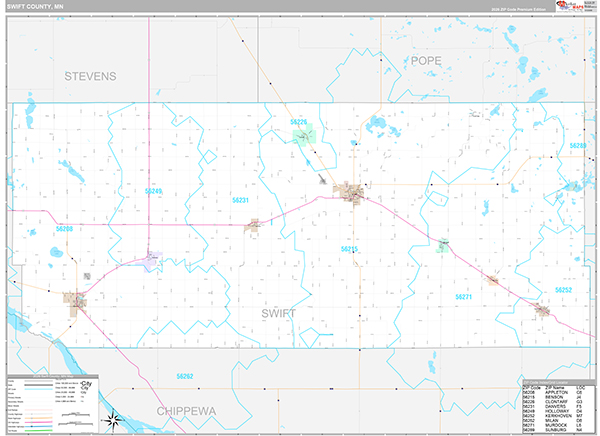Click the blue Interstate Highways legend line

tap(39, 426)
